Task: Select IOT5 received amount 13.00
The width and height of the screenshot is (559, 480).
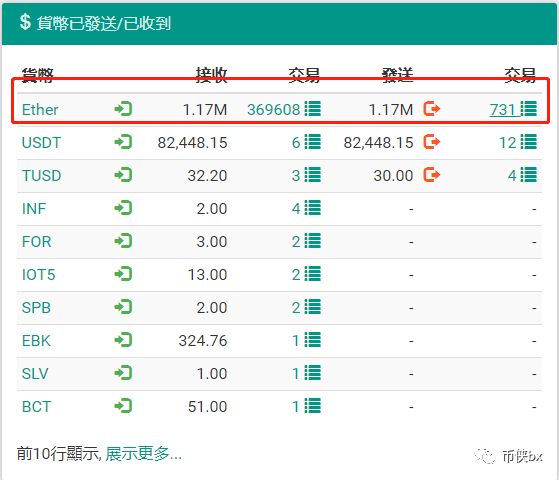Action: click(x=207, y=275)
